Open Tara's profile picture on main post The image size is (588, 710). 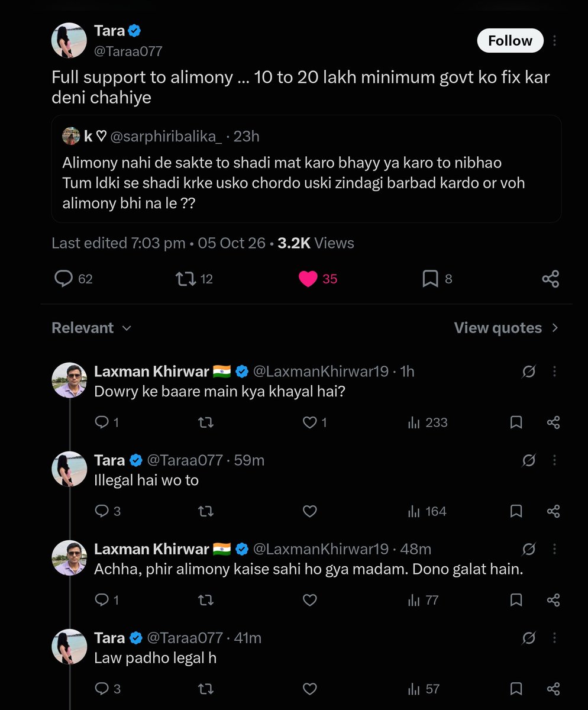tap(69, 41)
